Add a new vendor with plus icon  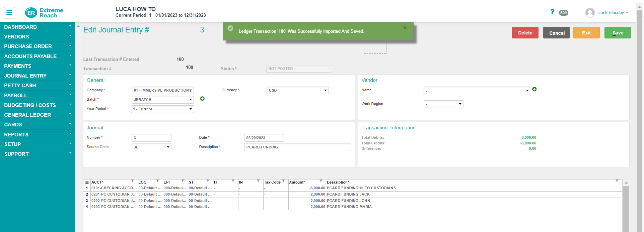(x=534, y=89)
